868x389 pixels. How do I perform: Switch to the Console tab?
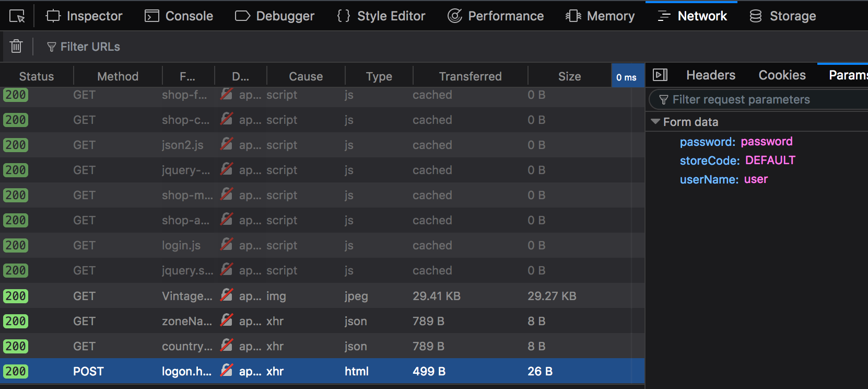[x=179, y=16]
